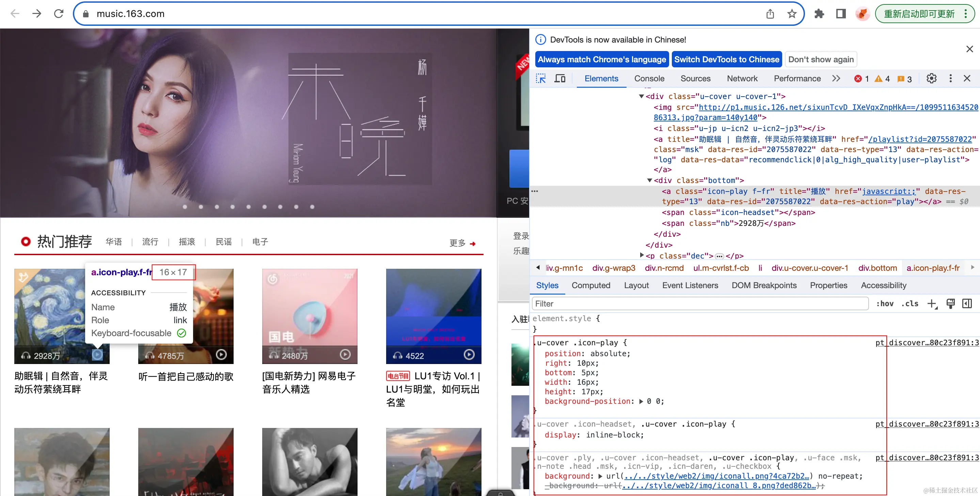980x496 pixels.
Task: Open the Layout pane
Action: 636,285
